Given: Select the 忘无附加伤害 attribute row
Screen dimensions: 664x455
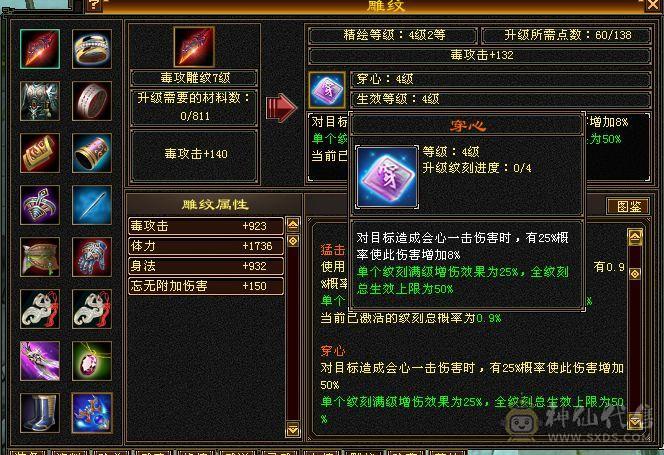Looking at the screenshot, I should coord(206,286).
